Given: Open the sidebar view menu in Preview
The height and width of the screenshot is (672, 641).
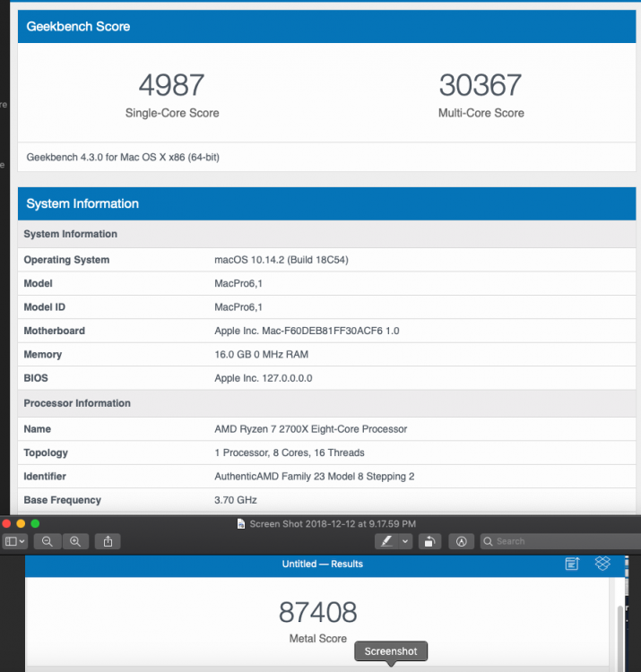Looking at the screenshot, I should [x=15, y=541].
